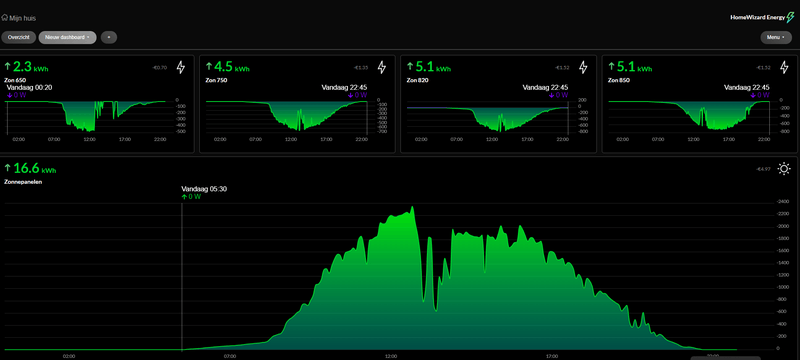Click the peak of the Zonnepanelen production graph

[412, 208]
